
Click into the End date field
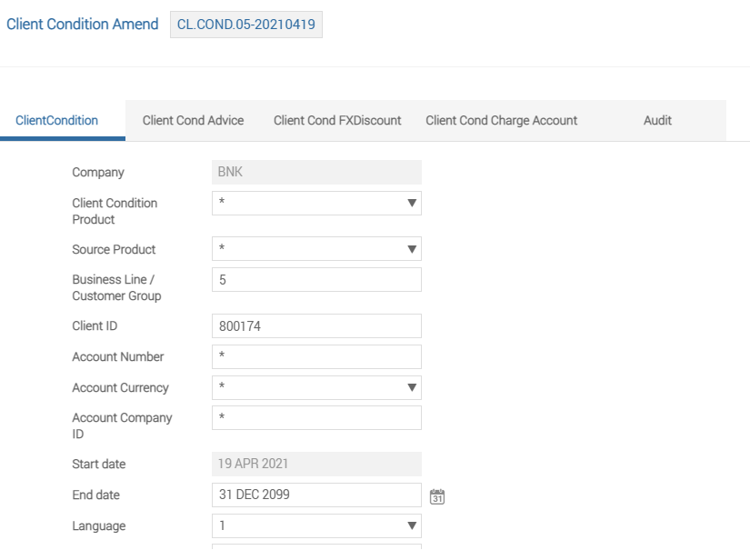(x=316, y=495)
